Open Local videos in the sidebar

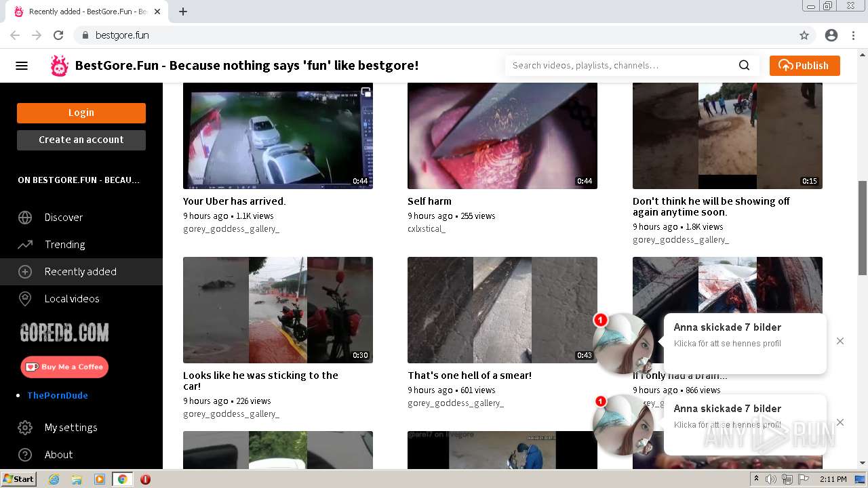coord(81,299)
